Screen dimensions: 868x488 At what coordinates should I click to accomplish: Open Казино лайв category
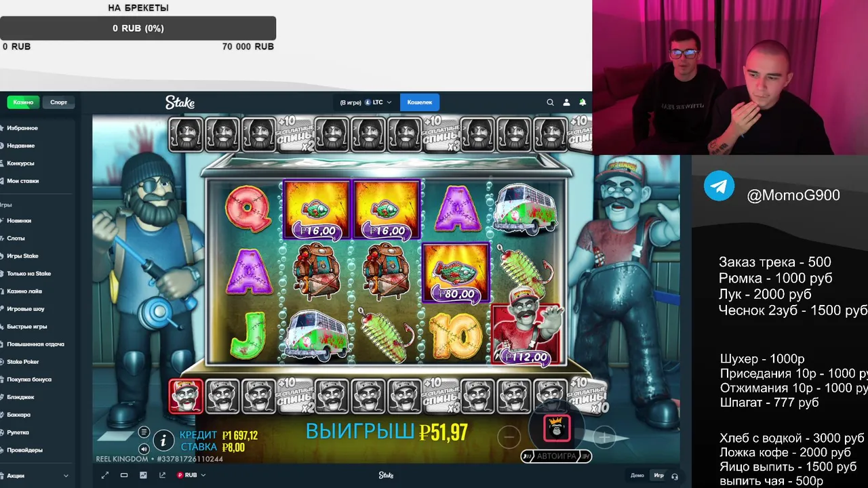click(24, 291)
